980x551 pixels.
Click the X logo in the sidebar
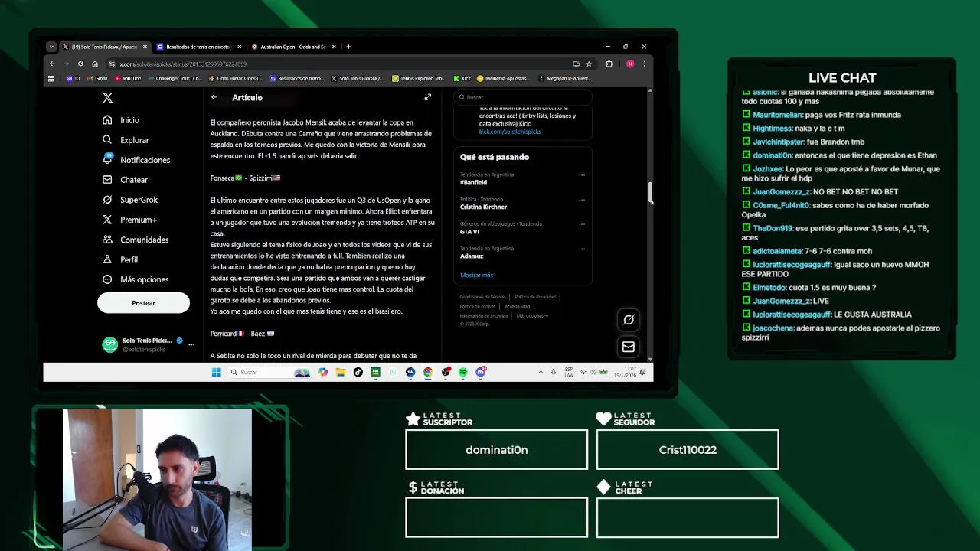[107, 98]
